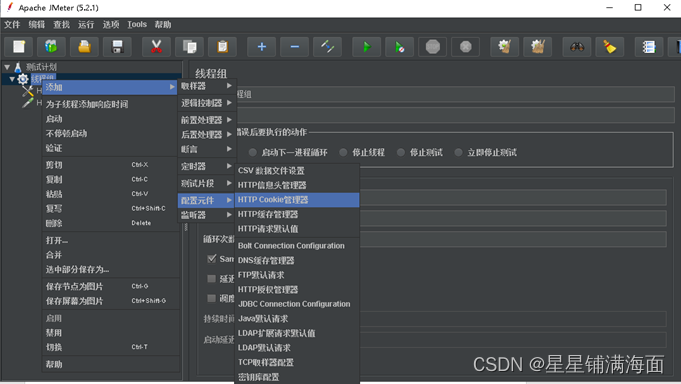
Task: Click the Search binoculars icon
Action: tap(577, 46)
